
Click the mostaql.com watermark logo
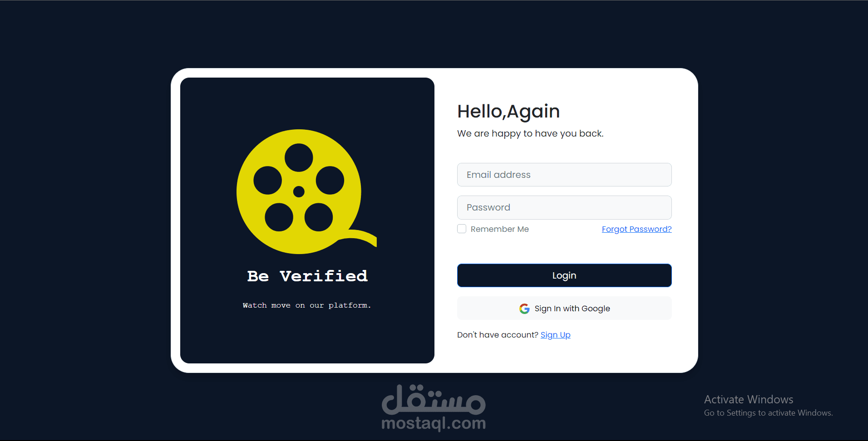click(x=434, y=408)
